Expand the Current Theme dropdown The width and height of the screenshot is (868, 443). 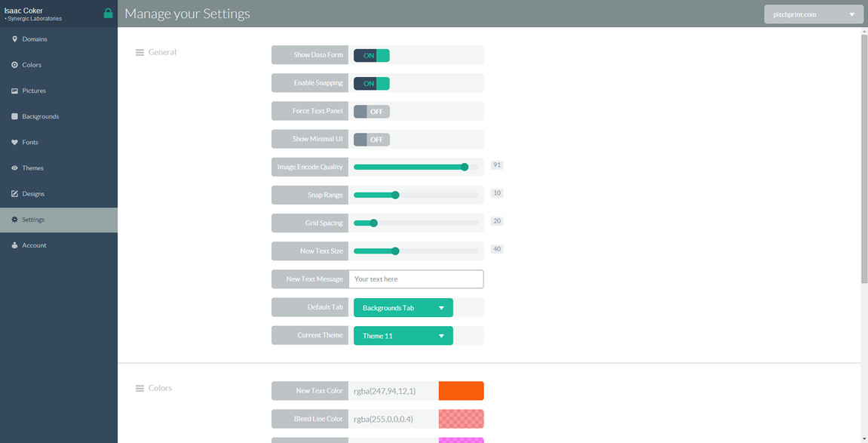403,336
